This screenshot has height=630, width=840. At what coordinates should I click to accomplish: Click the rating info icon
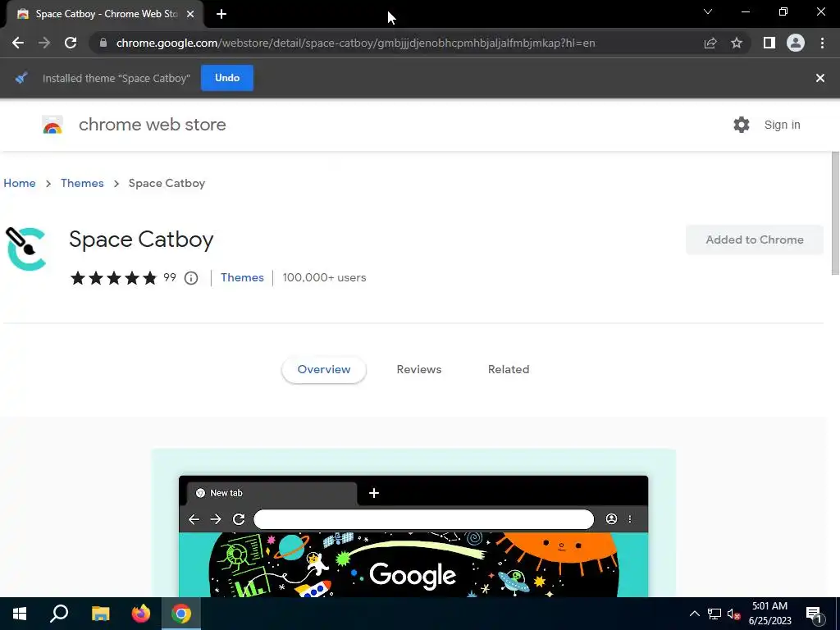click(191, 278)
